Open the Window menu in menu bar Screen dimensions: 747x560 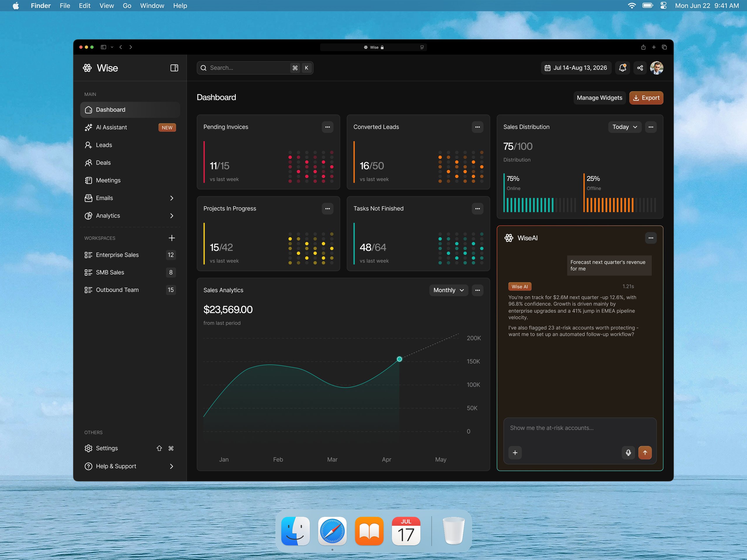(x=152, y=6)
